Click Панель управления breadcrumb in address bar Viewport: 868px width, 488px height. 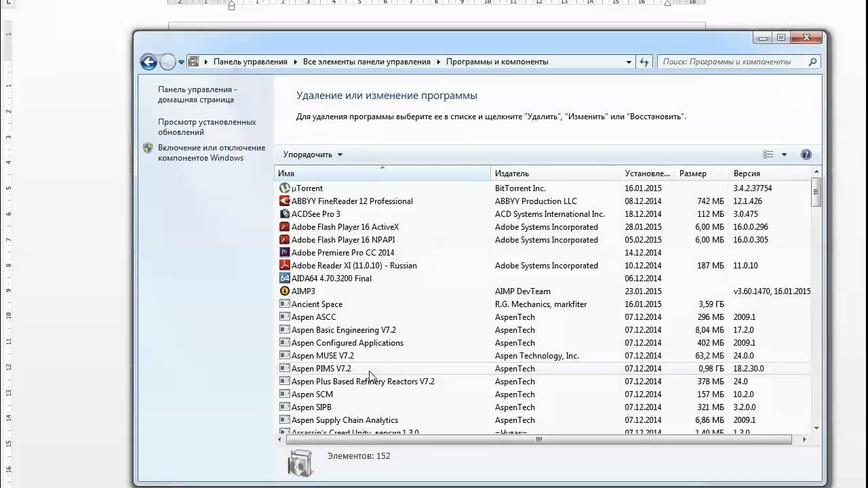[250, 62]
